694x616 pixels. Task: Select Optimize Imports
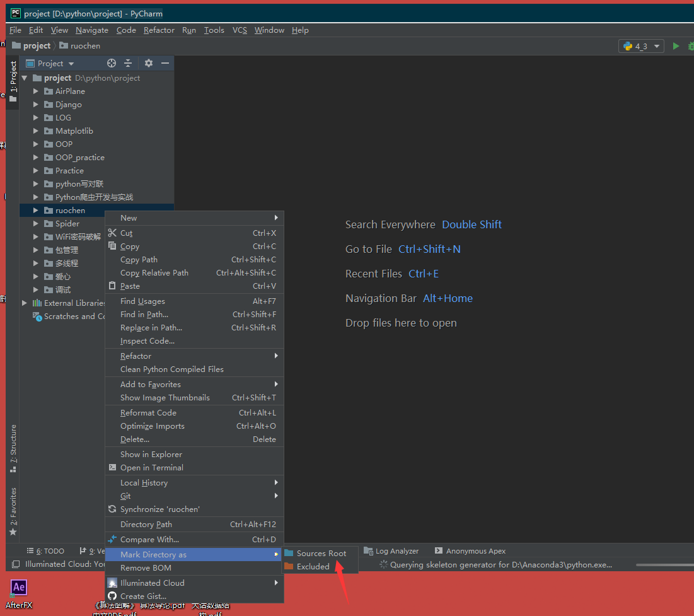pos(194,426)
